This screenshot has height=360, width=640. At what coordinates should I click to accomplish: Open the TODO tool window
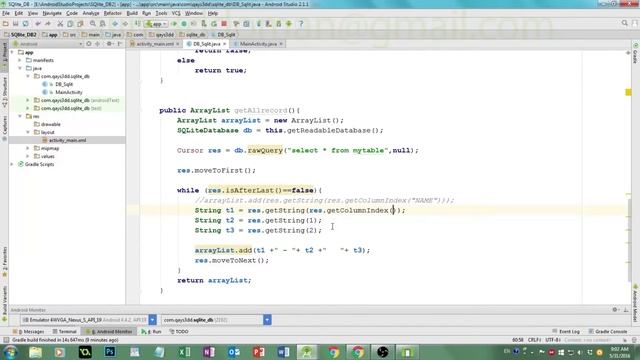(179, 332)
